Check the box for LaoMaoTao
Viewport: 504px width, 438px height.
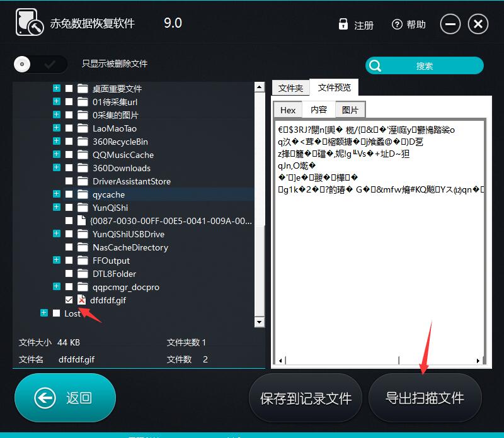[x=69, y=128]
